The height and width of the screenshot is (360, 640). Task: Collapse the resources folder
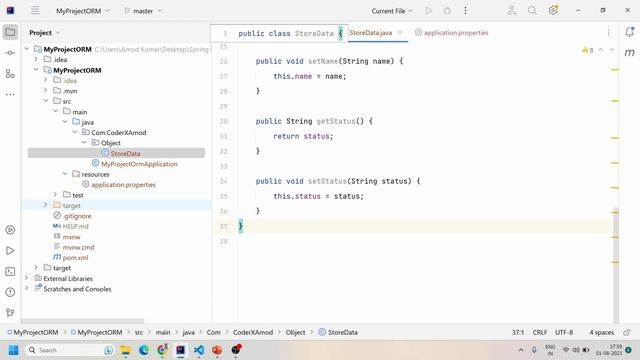65,174
